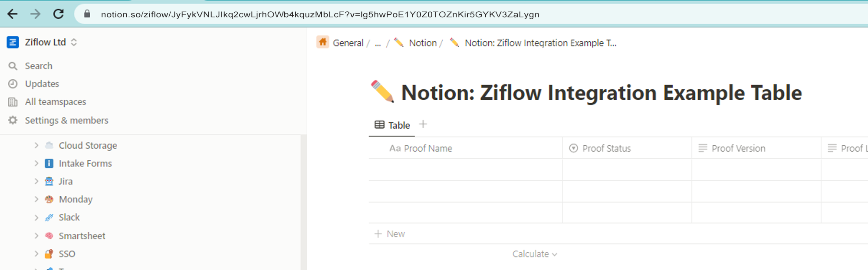Click the All teamspaces building icon
Image resolution: width=868 pixels, height=270 pixels.
coord(13,102)
